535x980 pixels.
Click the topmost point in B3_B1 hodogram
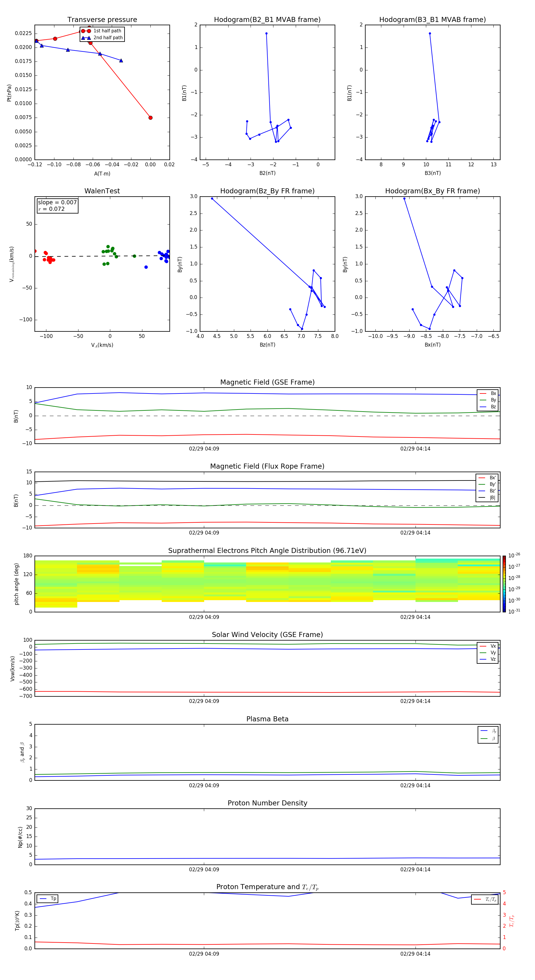(x=430, y=34)
